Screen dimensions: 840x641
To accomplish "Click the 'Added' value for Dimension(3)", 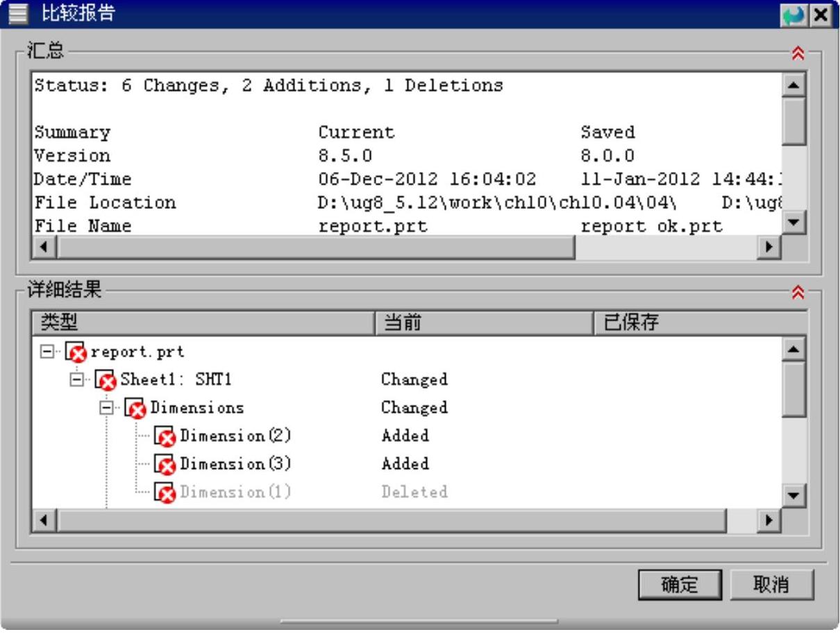I will (405, 463).
